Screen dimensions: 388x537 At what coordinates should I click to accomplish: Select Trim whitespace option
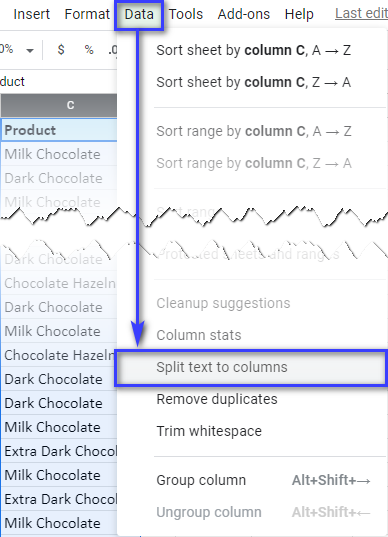tap(253, 431)
